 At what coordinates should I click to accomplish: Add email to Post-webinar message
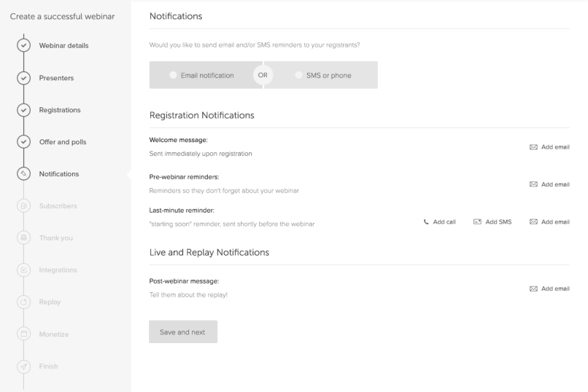549,289
